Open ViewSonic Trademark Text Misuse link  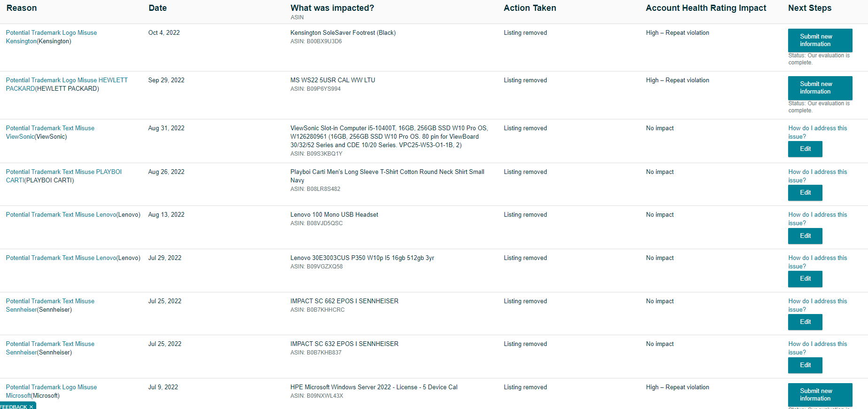(x=50, y=128)
